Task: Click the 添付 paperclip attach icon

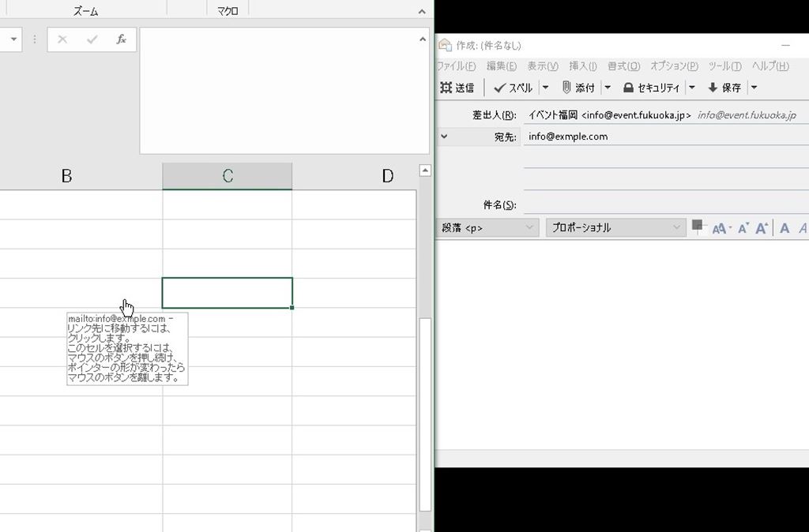Action: (566, 88)
